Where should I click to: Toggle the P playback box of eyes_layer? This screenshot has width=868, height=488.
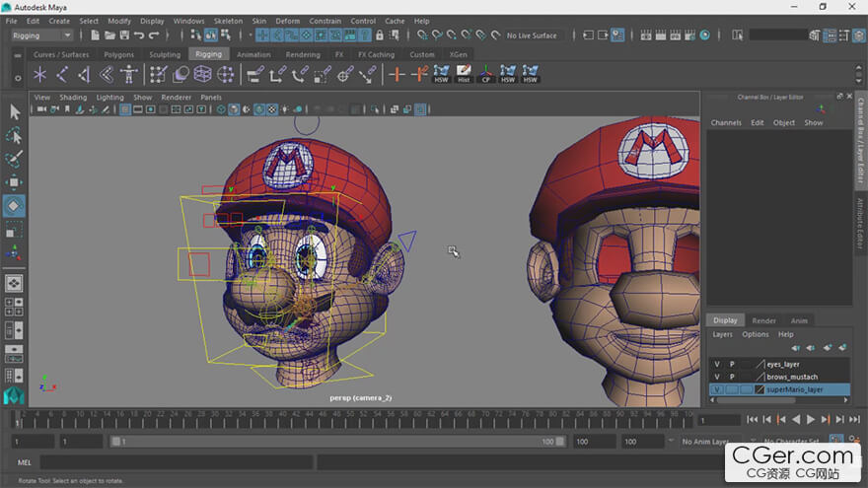pos(732,364)
